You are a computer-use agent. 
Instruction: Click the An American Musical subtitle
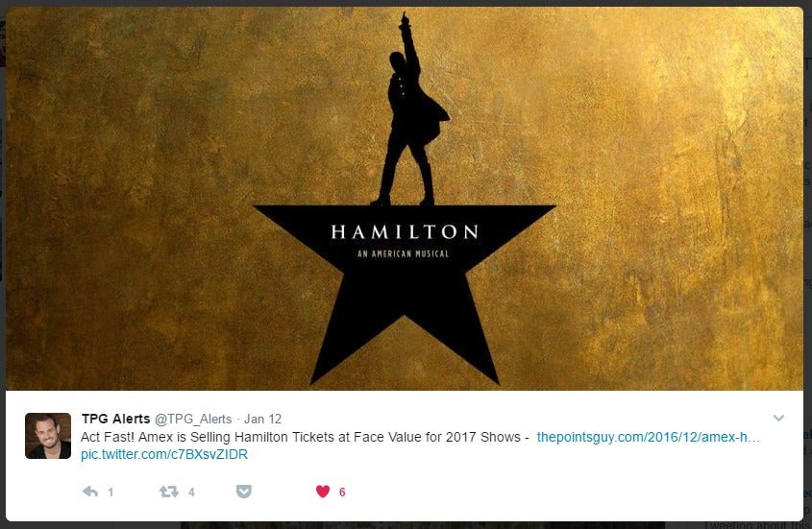403,253
